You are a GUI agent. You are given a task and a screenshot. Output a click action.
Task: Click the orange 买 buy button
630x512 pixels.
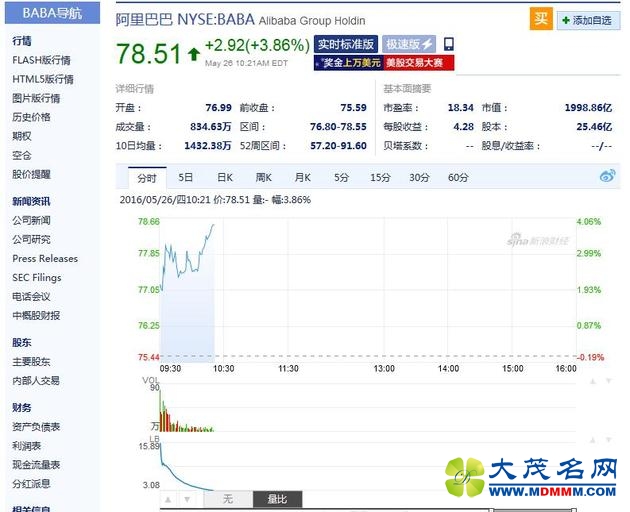coord(541,19)
